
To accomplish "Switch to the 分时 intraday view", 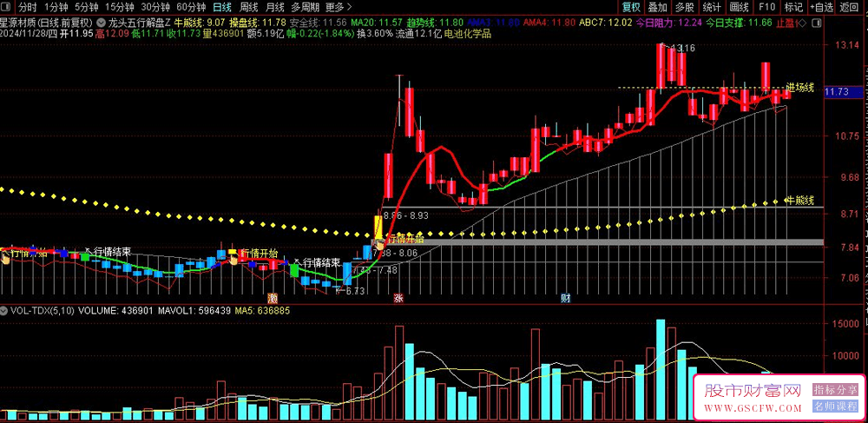I will click(x=27, y=8).
